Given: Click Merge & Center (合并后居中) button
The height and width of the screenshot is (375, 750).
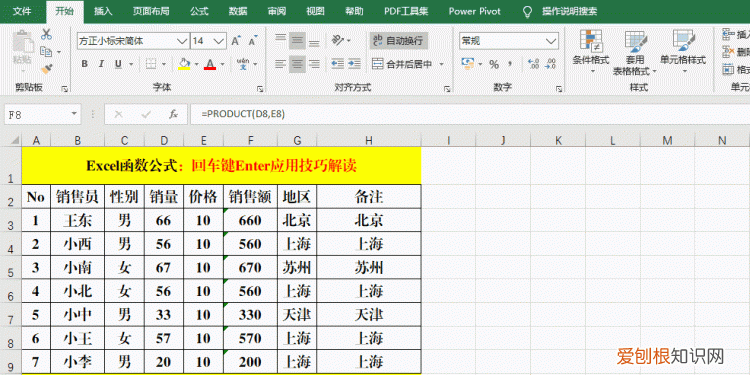Looking at the screenshot, I should 402,64.
